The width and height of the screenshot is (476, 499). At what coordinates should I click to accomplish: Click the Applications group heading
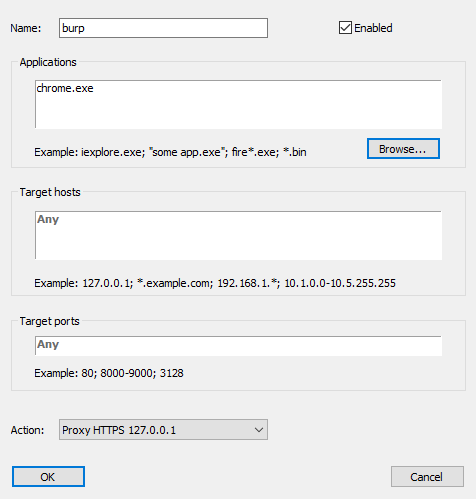pyautogui.click(x=48, y=62)
